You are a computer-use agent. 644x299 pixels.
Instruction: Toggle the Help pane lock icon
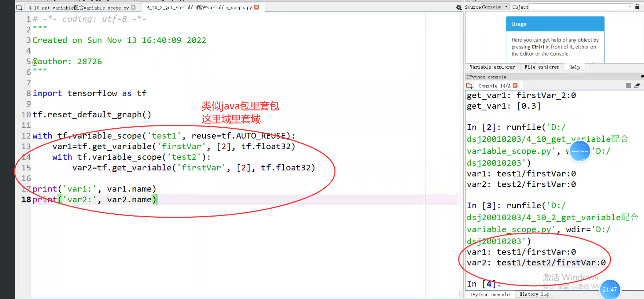coord(637,7)
